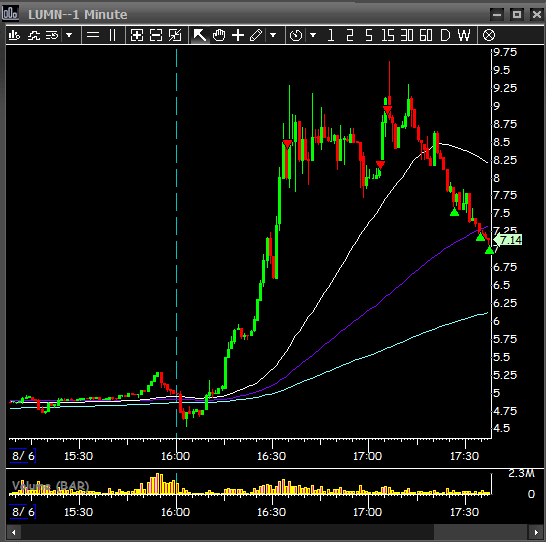Switch to the 15 minute interval
The height and width of the screenshot is (542, 546).
click(388, 35)
